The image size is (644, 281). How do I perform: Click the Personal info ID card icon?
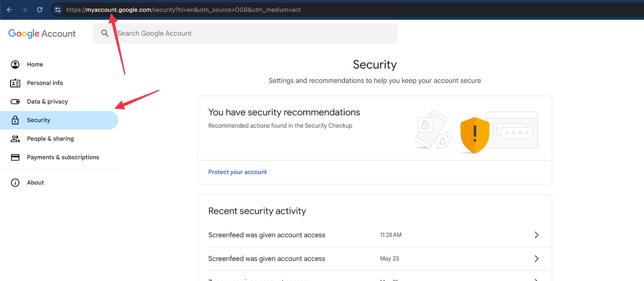(x=15, y=83)
